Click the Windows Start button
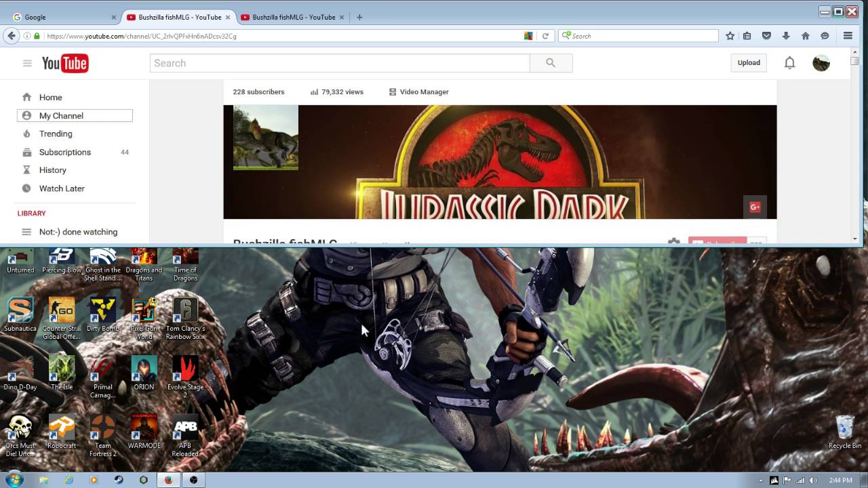This screenshot has height=488, width=868. (14, 480)
